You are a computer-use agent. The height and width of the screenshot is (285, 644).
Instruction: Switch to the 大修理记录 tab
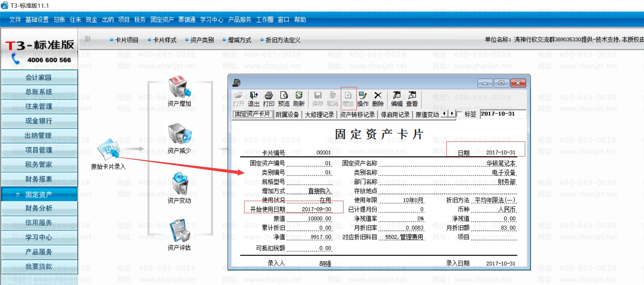(319, 115)
